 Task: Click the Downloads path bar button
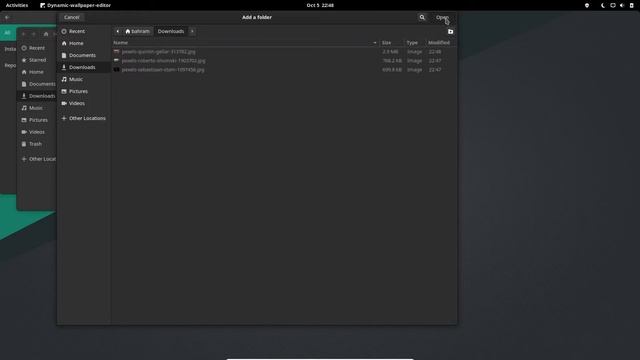[171, 31]
